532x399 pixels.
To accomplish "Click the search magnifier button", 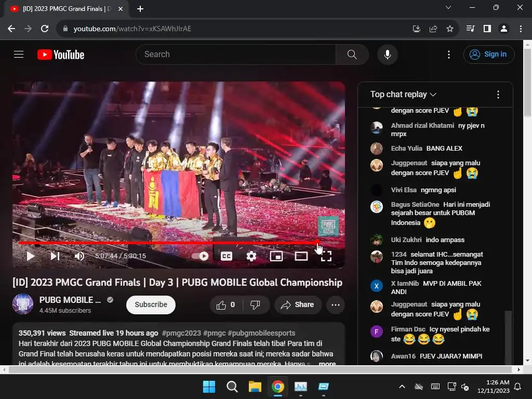I will click(x=352, y=54).
